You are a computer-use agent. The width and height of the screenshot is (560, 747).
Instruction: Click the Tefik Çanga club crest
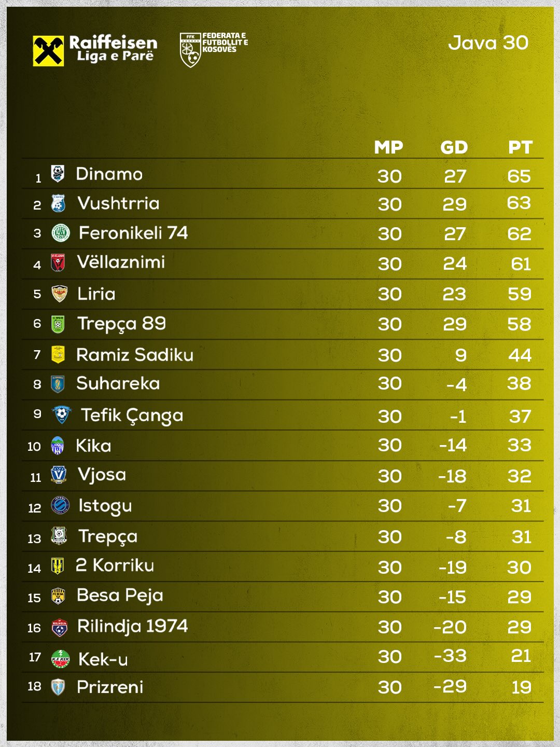pos(61,414)
